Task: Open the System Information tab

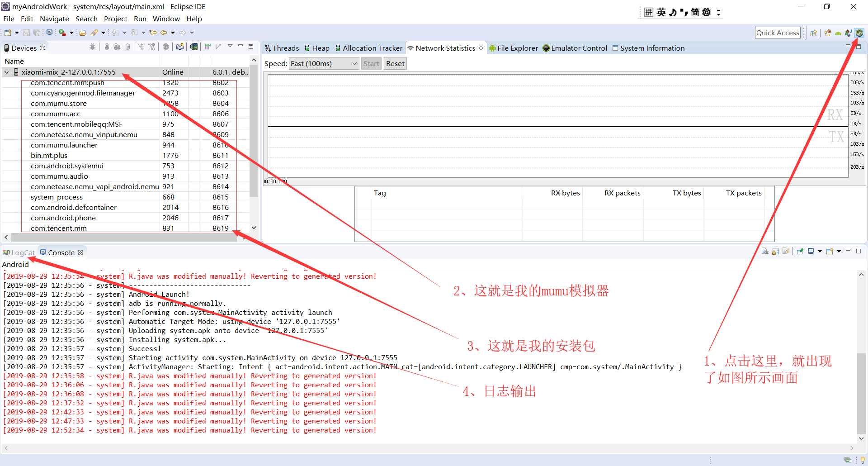Action: [x=648, y=48]
